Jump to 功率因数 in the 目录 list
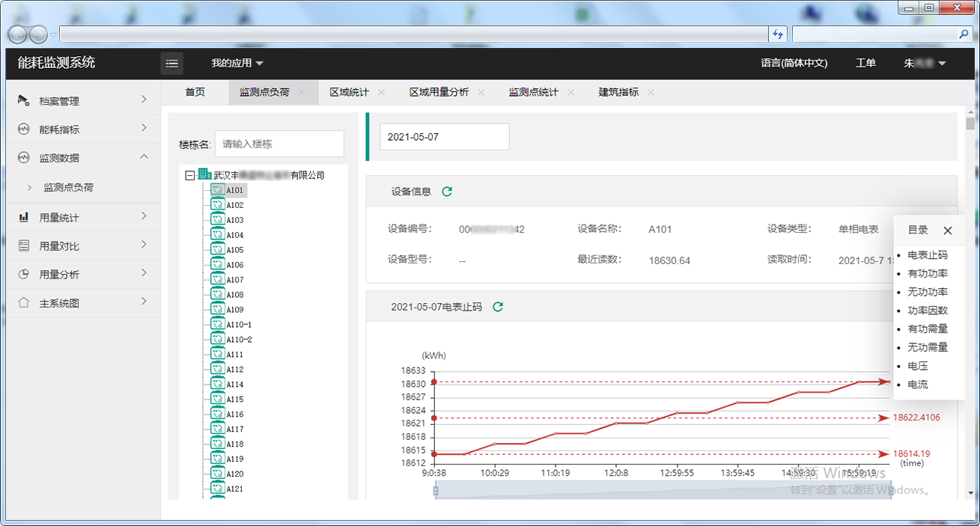980x526 pixels. 928,311
